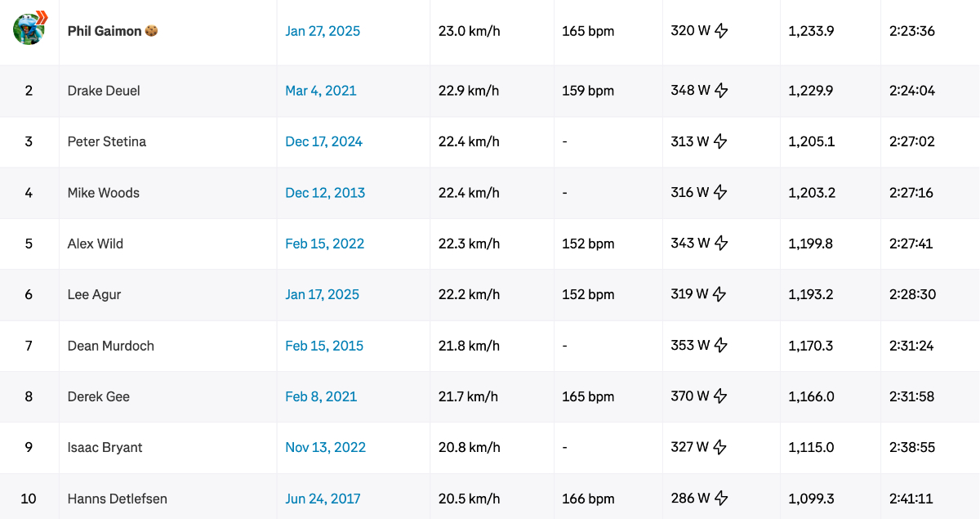Click athlete name Derek Gee
Screen dimensions: 980x519
(99, 396)
